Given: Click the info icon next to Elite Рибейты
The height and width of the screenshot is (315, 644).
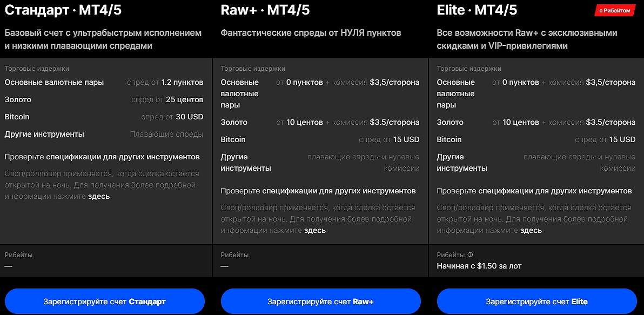Looking at the screenshot, I should (x=470, y=254).
